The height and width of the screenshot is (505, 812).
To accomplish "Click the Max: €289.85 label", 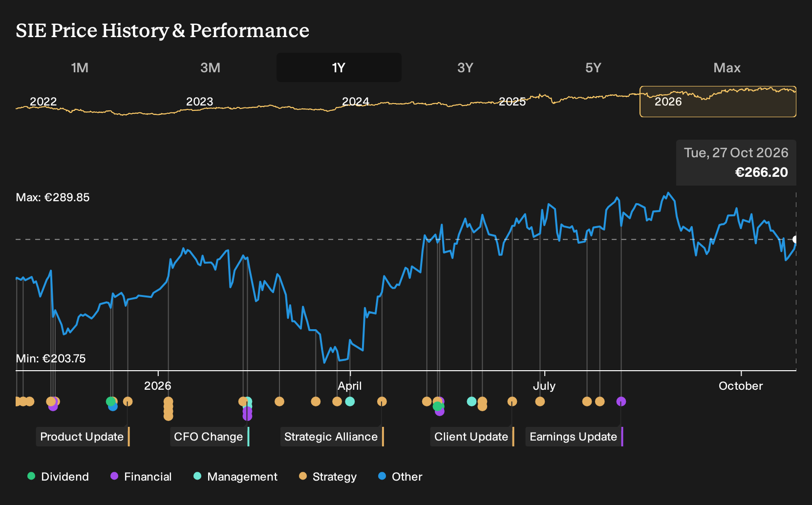I will tap(53, 197).
